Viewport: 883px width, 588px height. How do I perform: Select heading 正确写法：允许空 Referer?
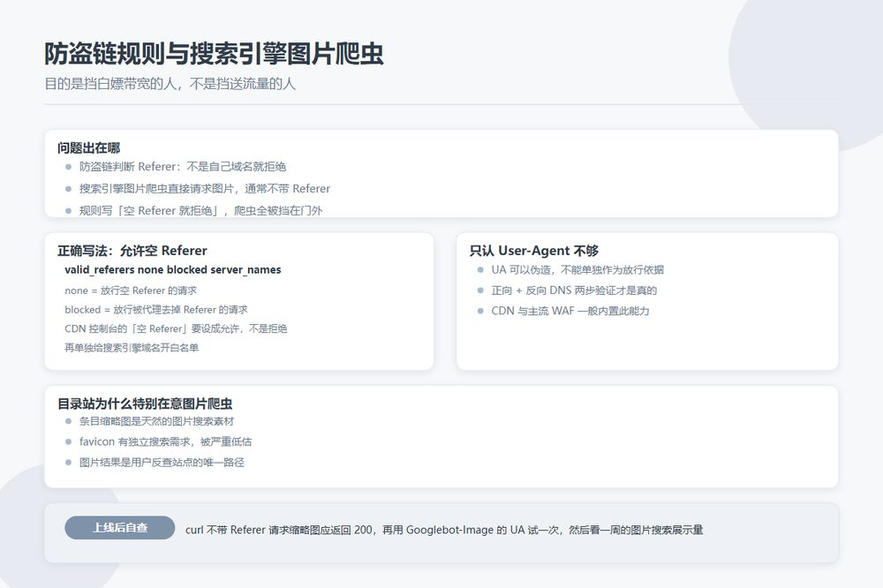(x=132, y=251)
